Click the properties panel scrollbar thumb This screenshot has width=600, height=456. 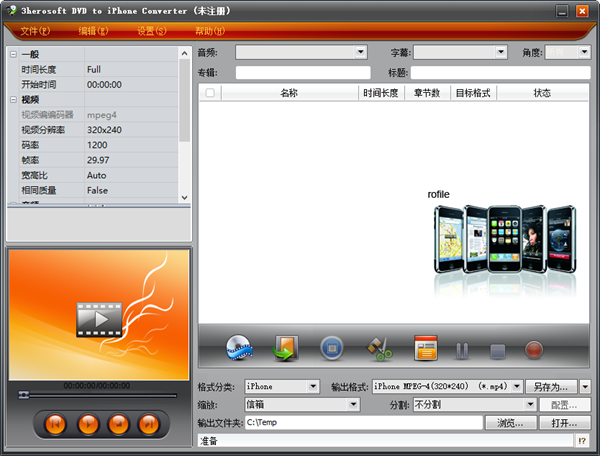(184, 100)
